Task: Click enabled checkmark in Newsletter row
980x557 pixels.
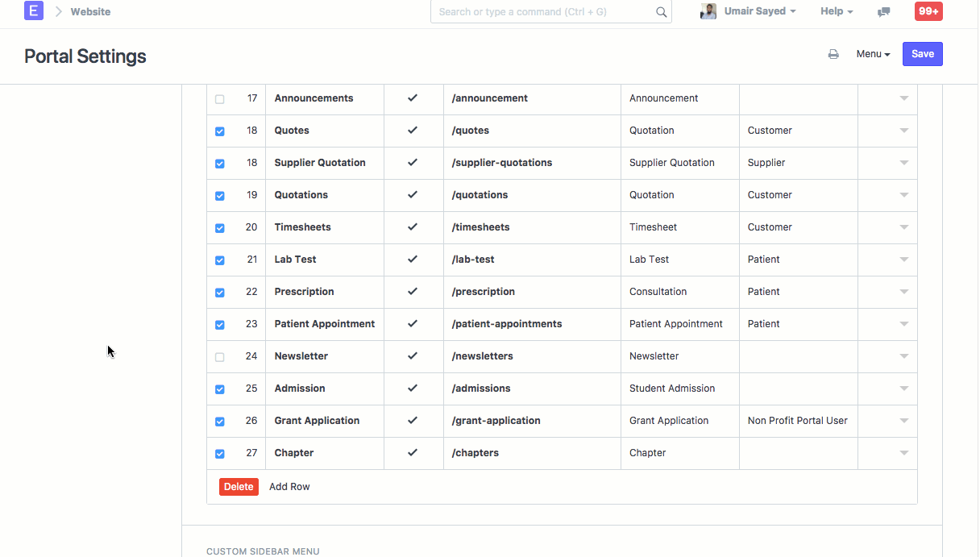Action: point(413,355)
